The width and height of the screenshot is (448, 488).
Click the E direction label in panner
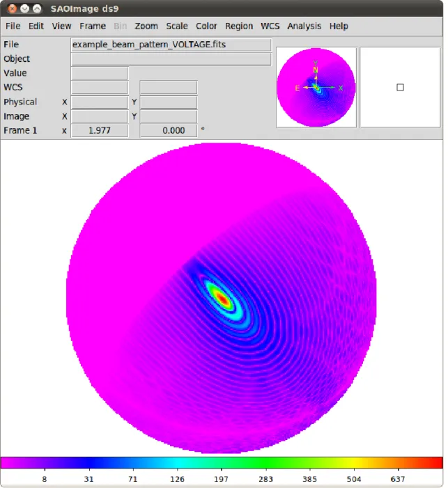pyautogui.click(x=298, y=88)
